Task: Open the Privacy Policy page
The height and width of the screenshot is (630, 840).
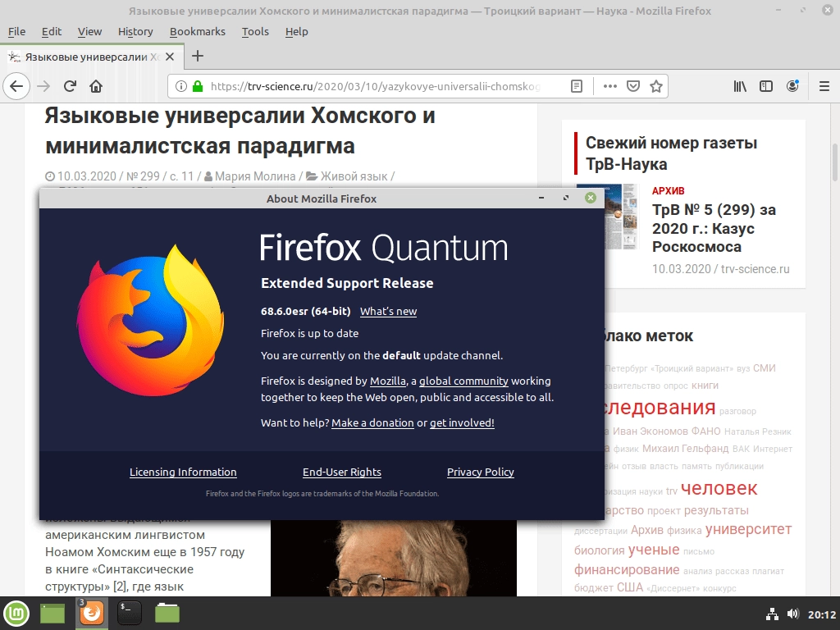Action: click(x=480, y=472)
